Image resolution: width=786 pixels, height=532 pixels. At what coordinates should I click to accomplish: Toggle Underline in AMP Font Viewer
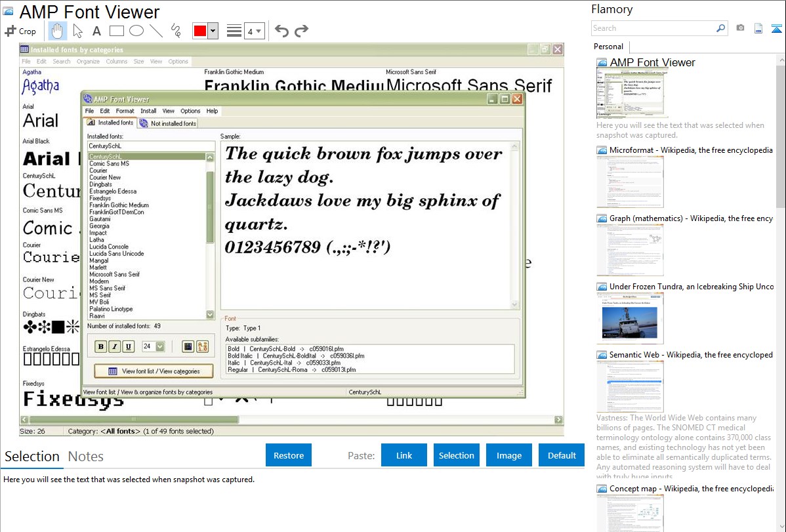[129, 346]
